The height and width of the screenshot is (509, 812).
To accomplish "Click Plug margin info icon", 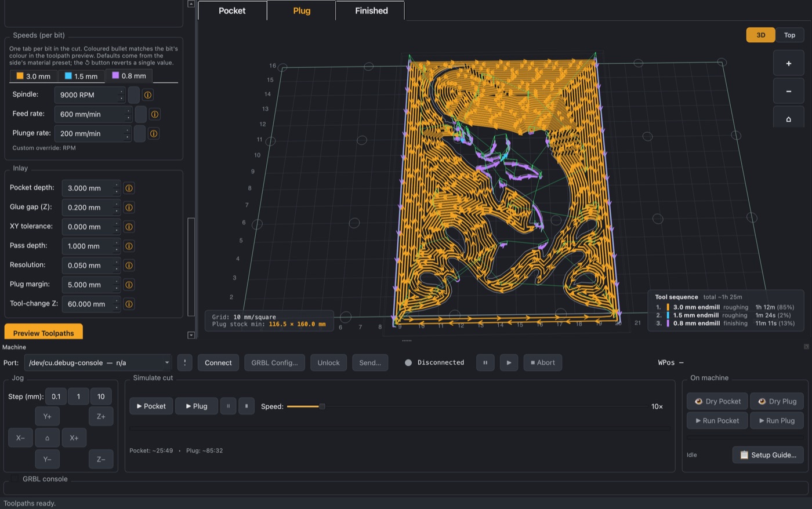I will (129, 285).
